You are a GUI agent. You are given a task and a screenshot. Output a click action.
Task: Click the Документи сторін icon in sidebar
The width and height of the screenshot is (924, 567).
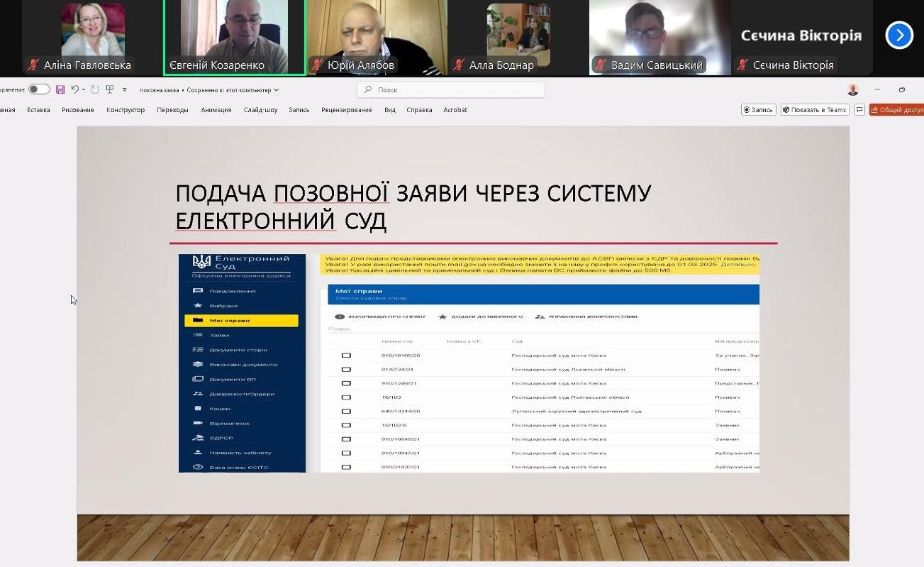(198, 350)
